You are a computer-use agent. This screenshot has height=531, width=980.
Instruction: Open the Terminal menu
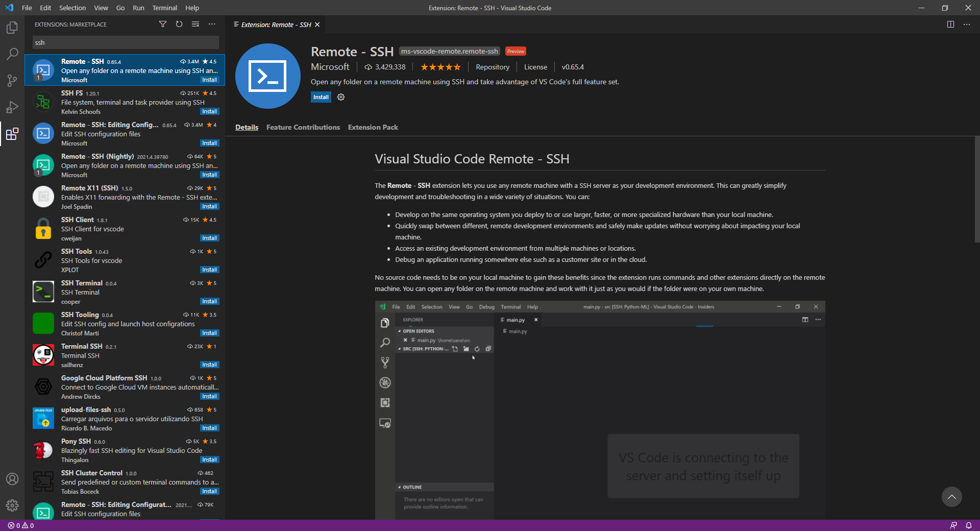pos(165,8)
